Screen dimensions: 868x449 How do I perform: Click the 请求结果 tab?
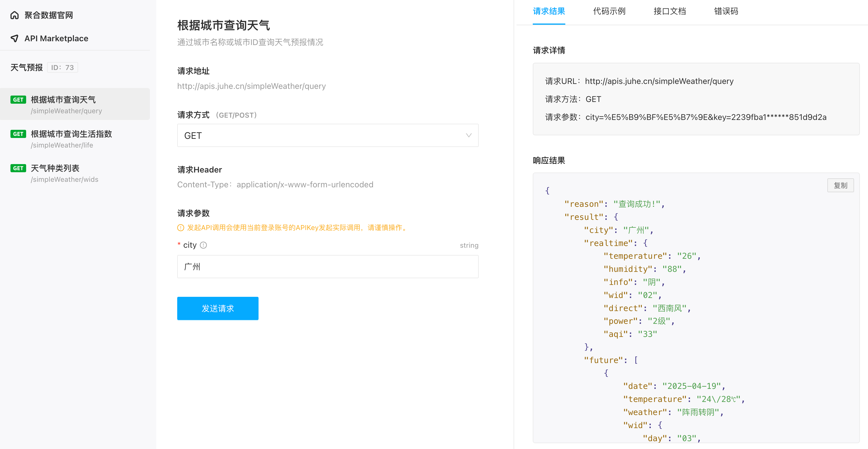click(x=548, y=11)
